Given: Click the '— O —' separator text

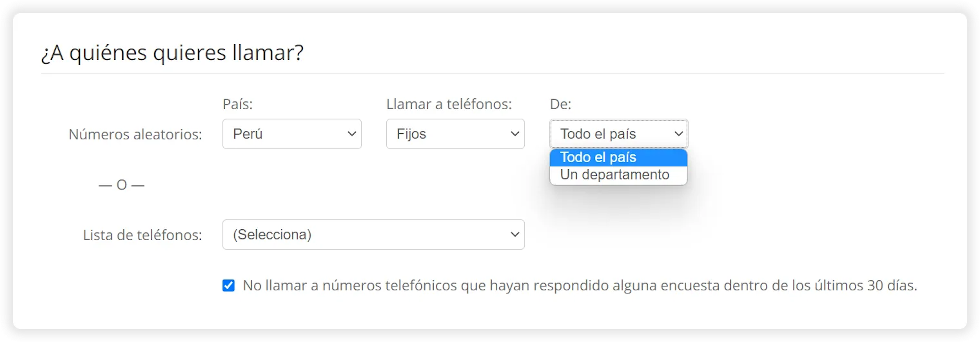Looking at the screenshot, I should coord(122,185).
